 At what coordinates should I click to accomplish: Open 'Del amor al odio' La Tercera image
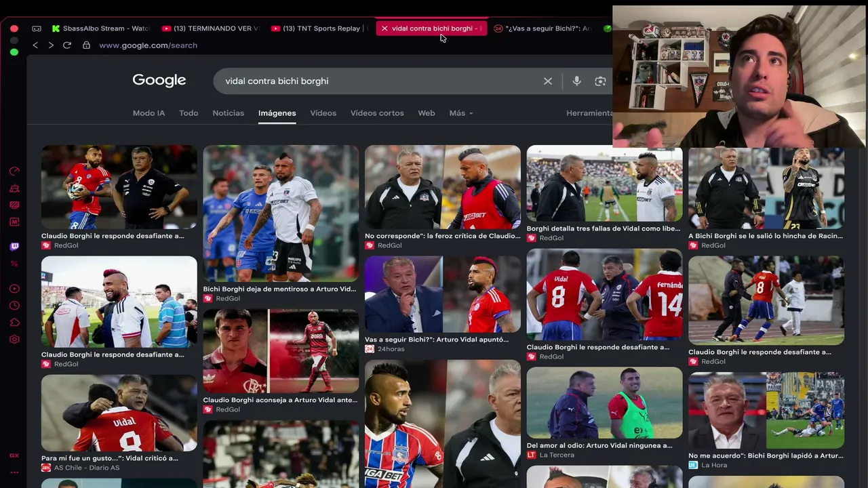(605, 403)
